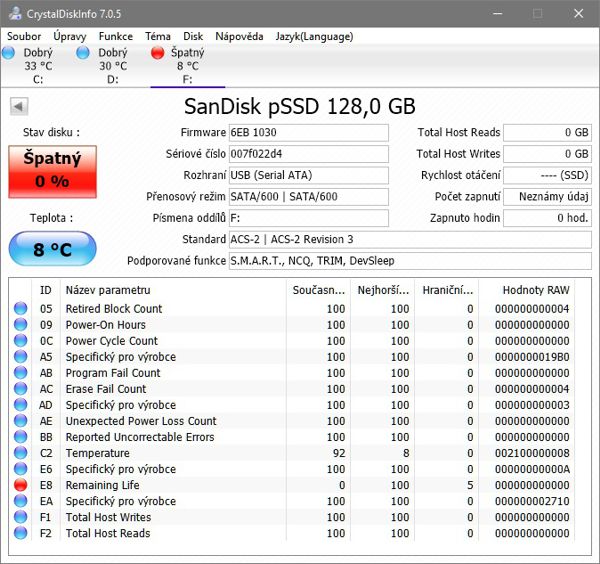Click status dot of Power-On Hours row
Screen dimensions: 600x564
(21, 324)
